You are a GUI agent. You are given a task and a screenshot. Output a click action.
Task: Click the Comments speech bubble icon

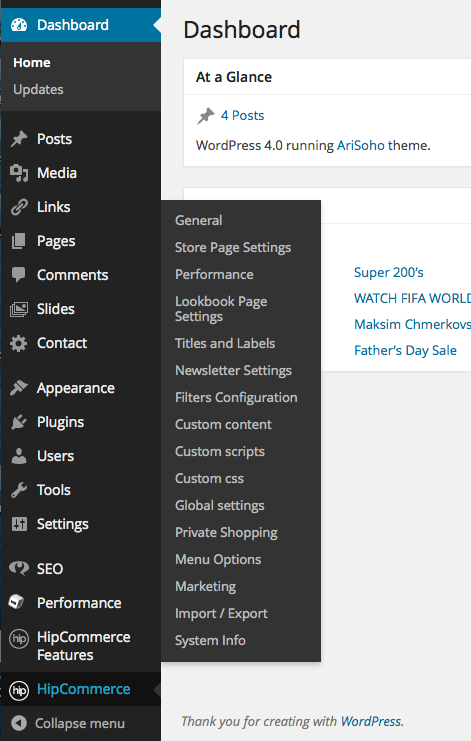[x=19, y=275]
